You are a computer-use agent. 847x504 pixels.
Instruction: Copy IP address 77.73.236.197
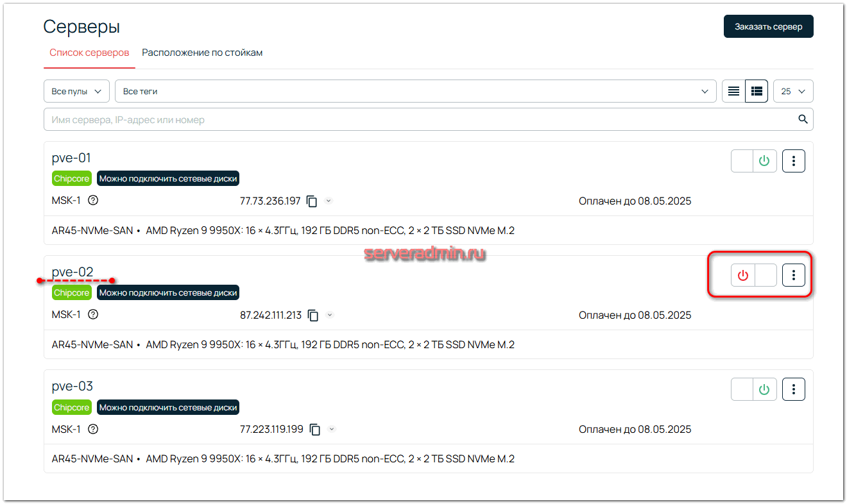[x=312, y=201]
